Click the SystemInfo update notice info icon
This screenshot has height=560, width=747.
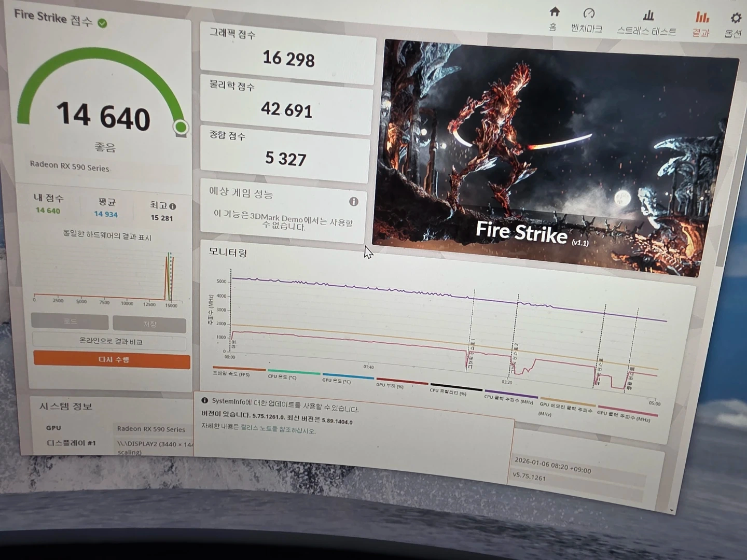pos(204,400)
